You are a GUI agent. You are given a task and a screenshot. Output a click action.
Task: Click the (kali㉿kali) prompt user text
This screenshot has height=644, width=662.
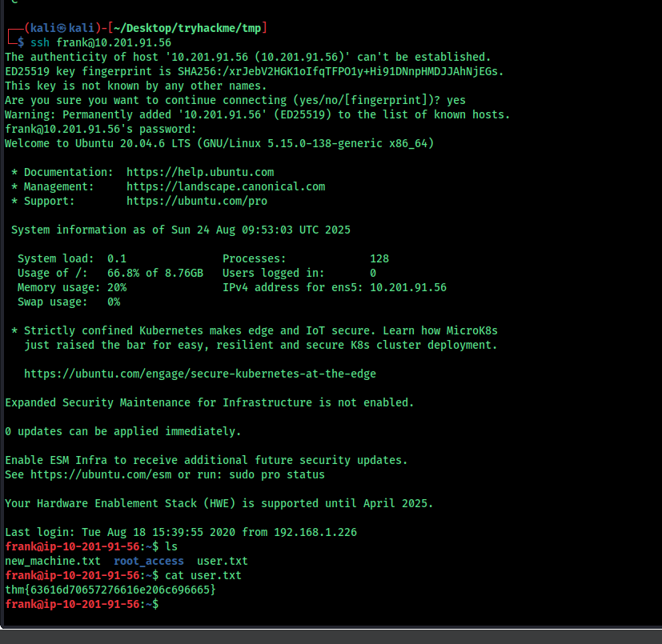pyautogui.click(x=62, y=28)
